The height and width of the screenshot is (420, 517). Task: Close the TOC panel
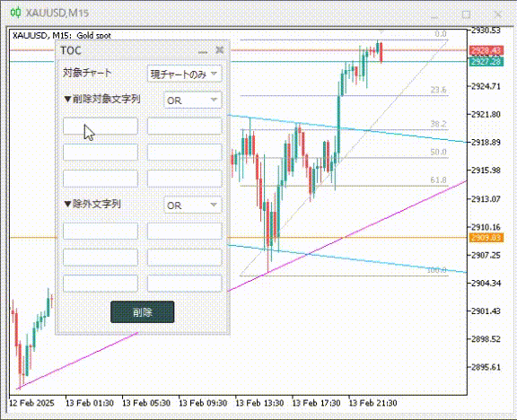220,50
